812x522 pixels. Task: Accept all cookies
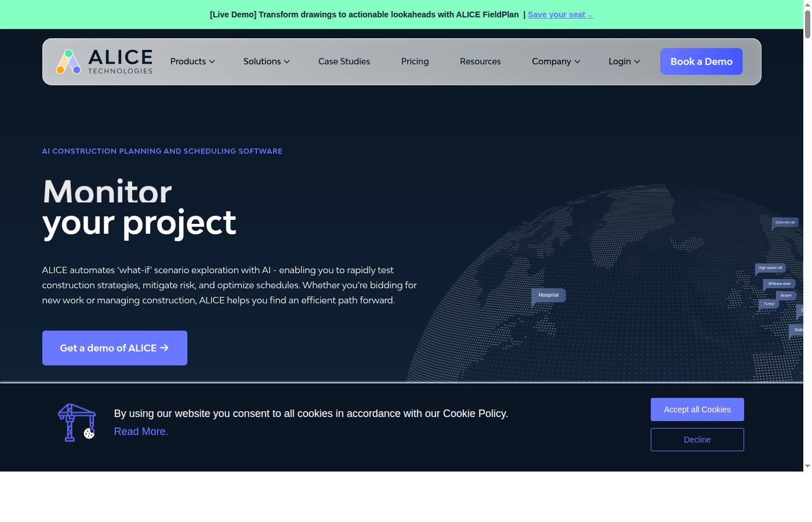coord(697,409)
